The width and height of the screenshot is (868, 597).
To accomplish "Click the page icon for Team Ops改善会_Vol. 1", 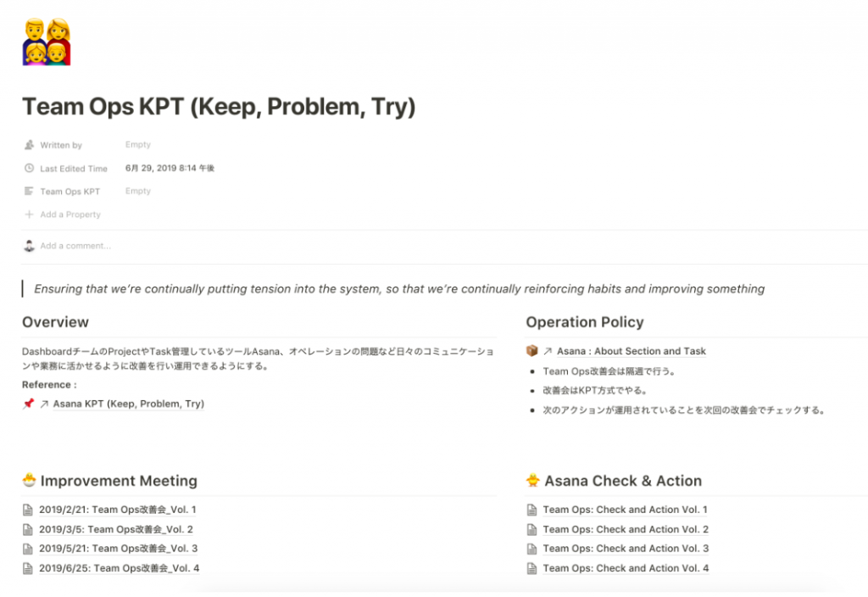I will tap(28, 510).
